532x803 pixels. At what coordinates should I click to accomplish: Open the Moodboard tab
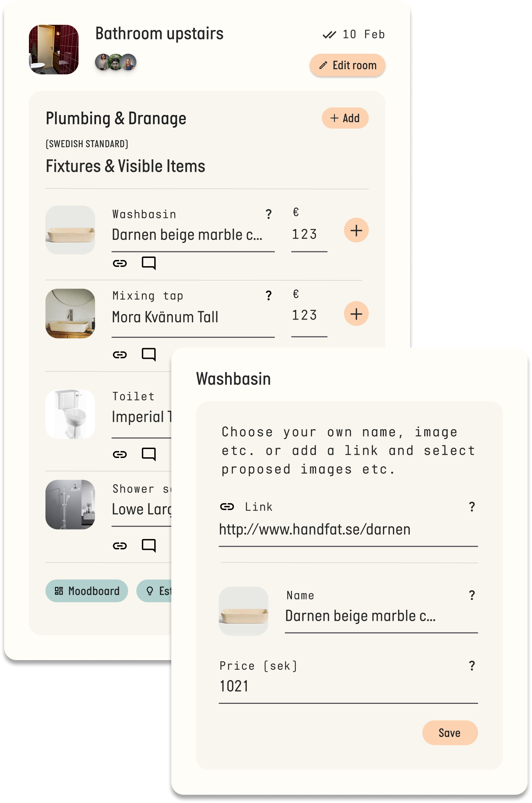coord(87,591)
